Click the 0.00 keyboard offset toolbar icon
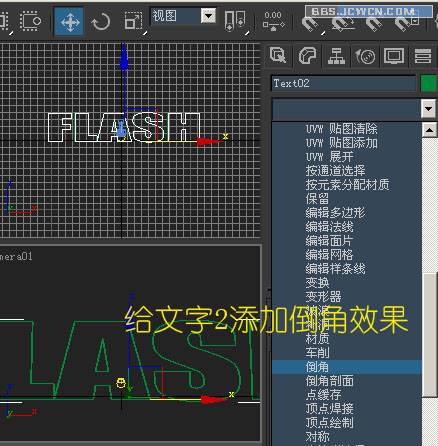 (x=273, y=21)
